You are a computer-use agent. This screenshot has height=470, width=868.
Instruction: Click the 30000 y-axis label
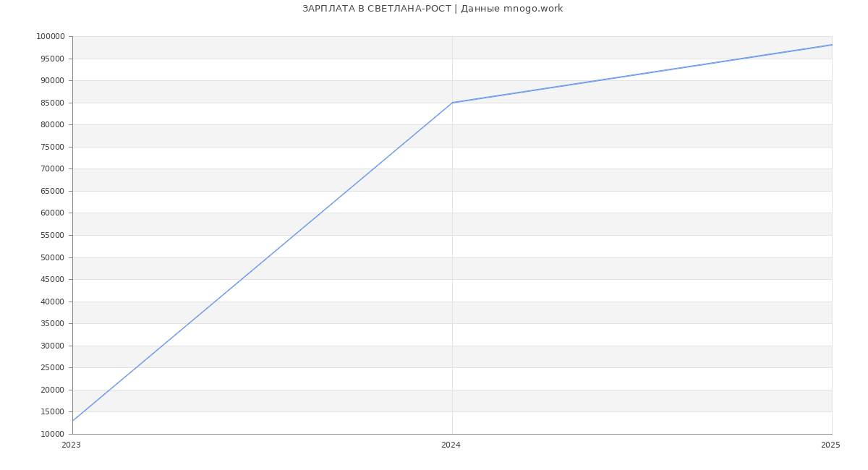tap(52, 346)
